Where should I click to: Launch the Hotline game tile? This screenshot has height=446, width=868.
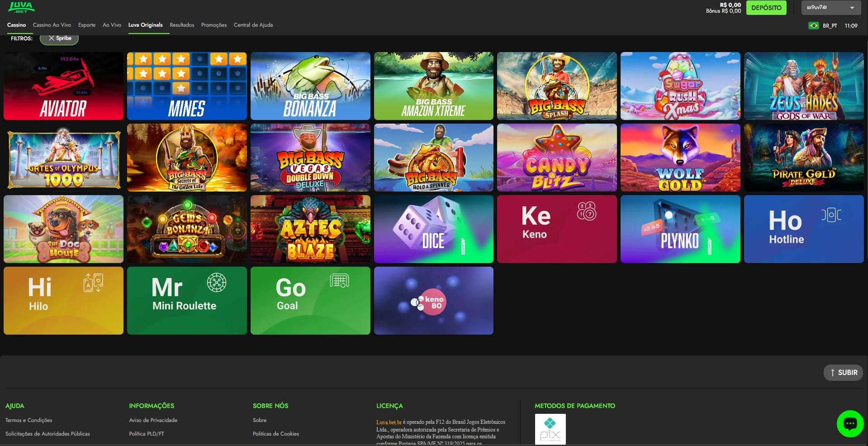804,229
